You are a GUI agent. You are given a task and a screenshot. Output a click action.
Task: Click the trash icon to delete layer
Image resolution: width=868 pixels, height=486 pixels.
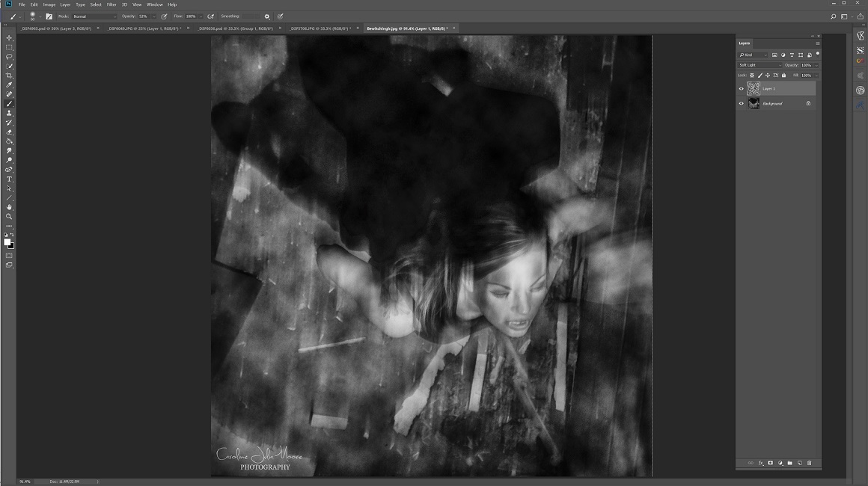tap(809, 463)
